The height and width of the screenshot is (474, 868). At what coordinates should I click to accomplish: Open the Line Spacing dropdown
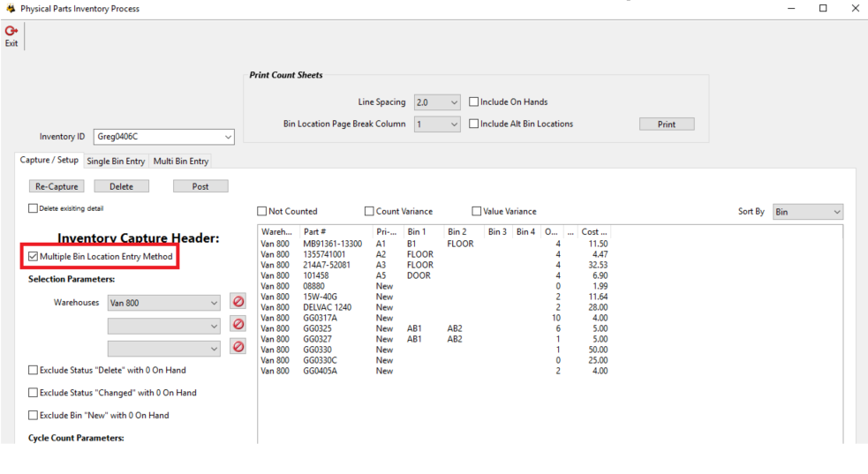pyautogui.click(x=437, y=102)
